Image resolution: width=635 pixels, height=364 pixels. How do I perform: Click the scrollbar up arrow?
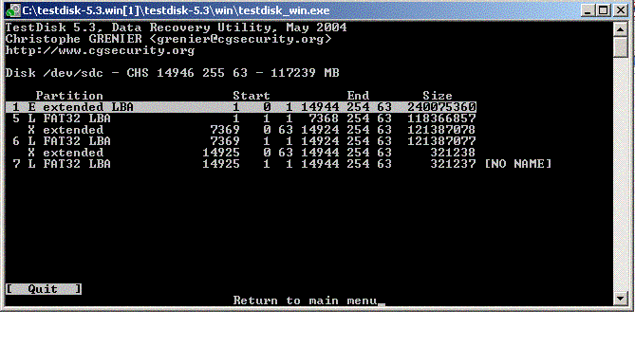[x=620, y=29]
